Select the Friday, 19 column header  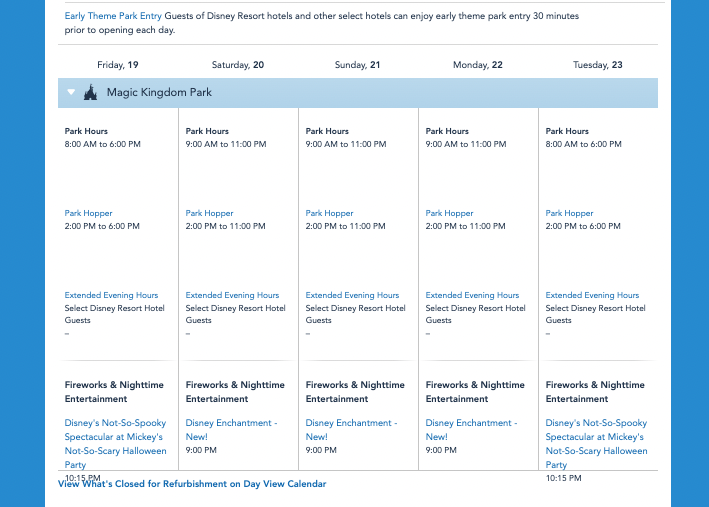click(117, 65)
